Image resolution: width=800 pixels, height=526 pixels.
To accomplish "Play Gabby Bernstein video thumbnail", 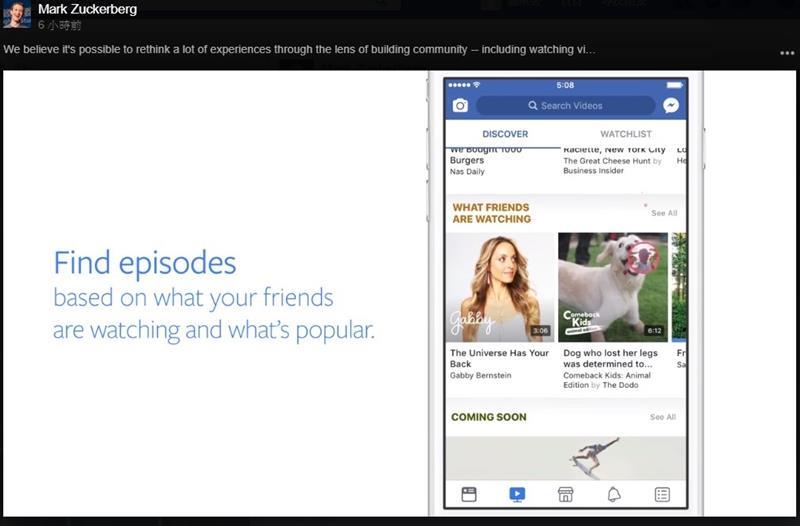I will click(x=499, y=287).
